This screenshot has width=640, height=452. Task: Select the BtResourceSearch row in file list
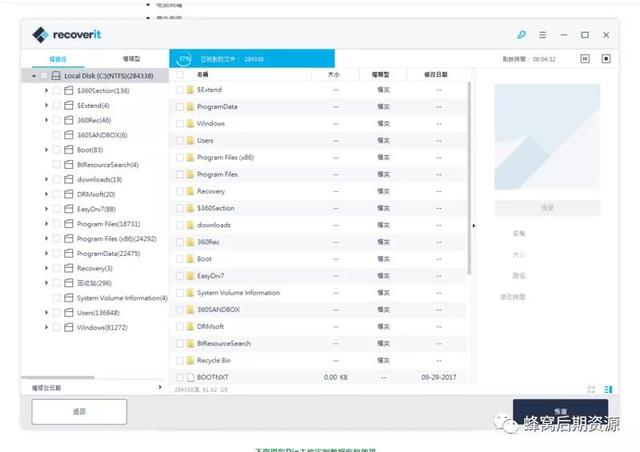click(x=318, y=343)
